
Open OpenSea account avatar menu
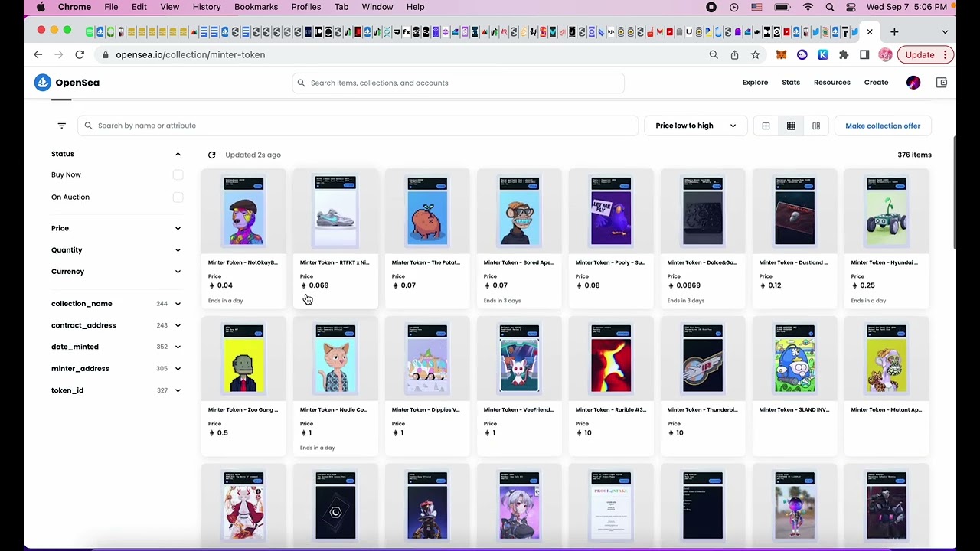click(x=913, y=83)
